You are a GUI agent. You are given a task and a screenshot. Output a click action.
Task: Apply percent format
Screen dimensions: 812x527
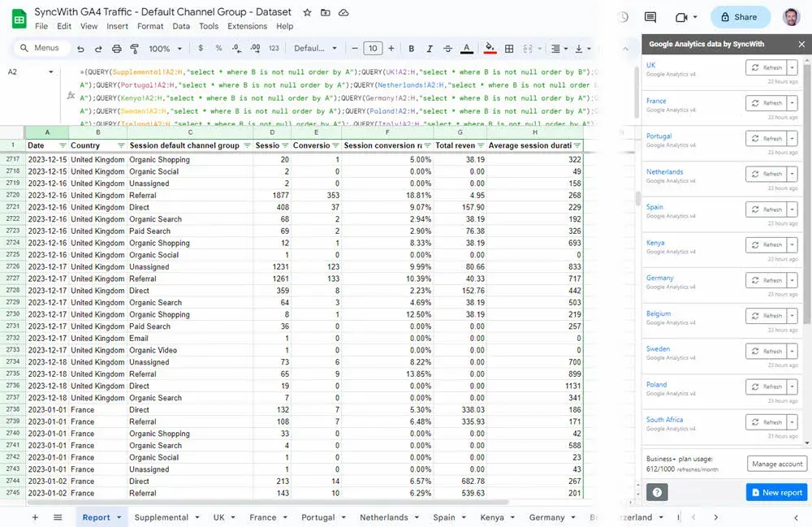coord(218,48)
